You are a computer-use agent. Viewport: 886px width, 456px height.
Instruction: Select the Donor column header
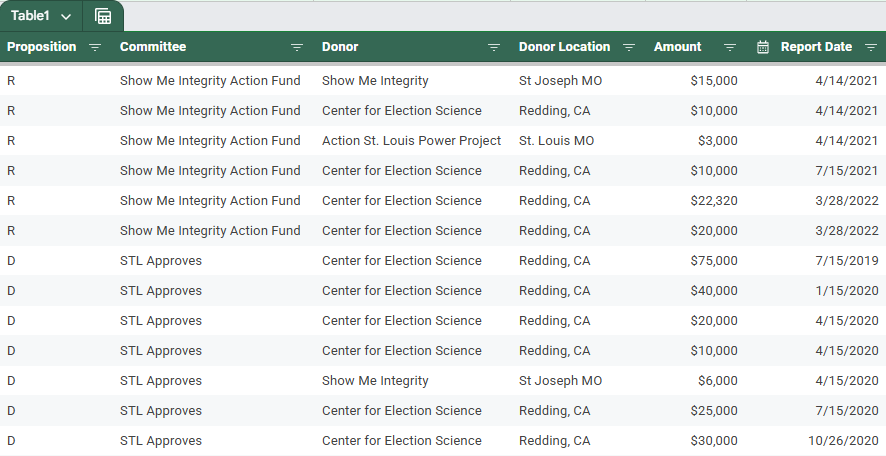[x=340, y=47]
